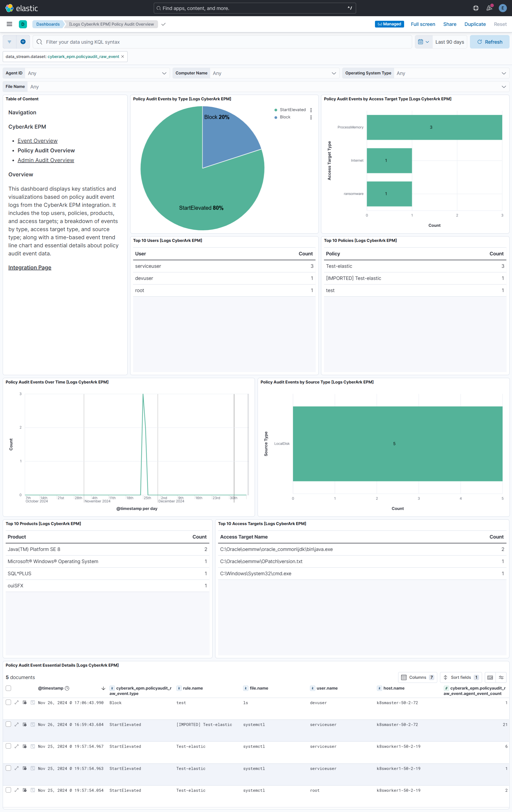Image resolution: width=512 pixels, height=812 pixels.
Task: Open the date quick menu calendar icon
Action: (x=423, y=42)
